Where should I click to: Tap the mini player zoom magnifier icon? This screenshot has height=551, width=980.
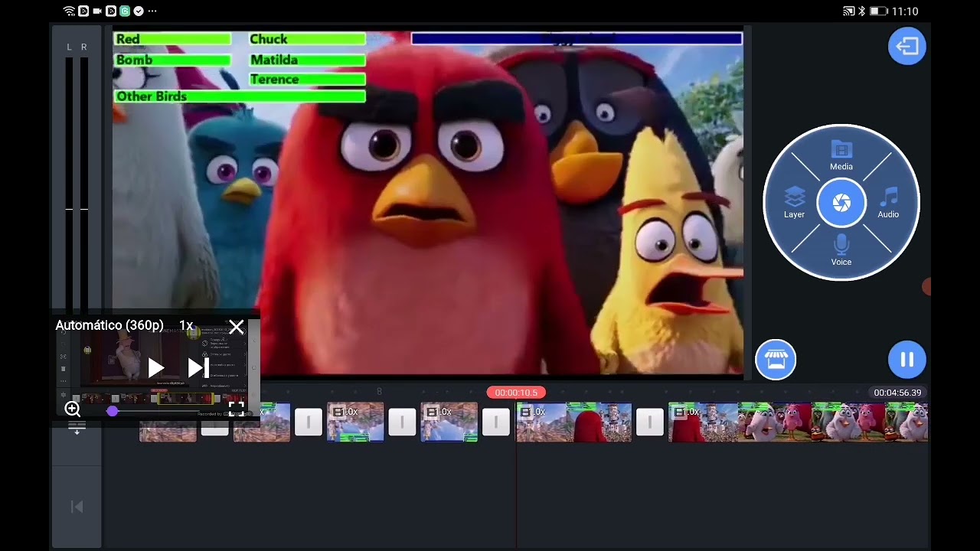(73, 409)
